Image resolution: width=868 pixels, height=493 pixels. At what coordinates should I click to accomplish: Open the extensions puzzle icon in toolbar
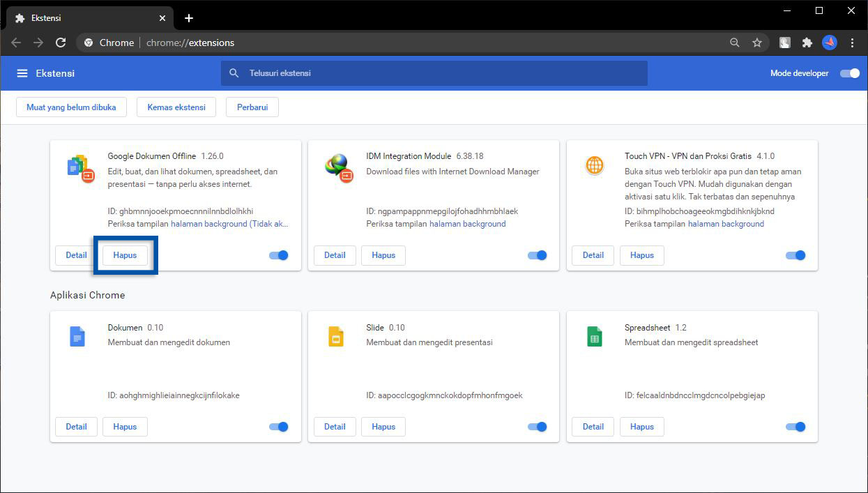click(807, 43)
